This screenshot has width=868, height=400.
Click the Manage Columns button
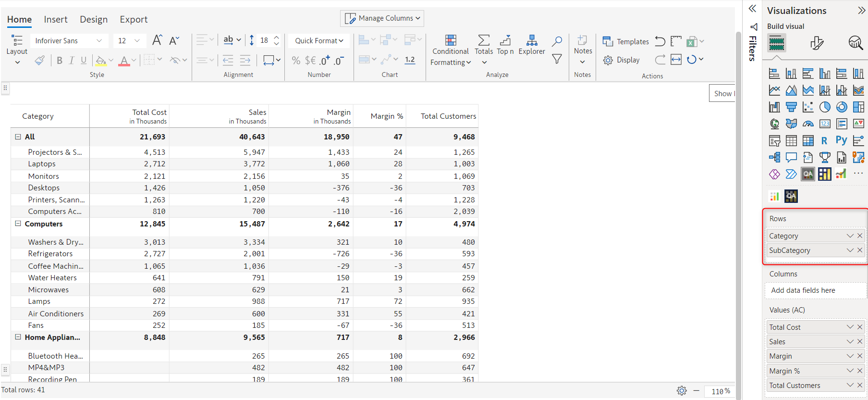(x=382, y=18)
